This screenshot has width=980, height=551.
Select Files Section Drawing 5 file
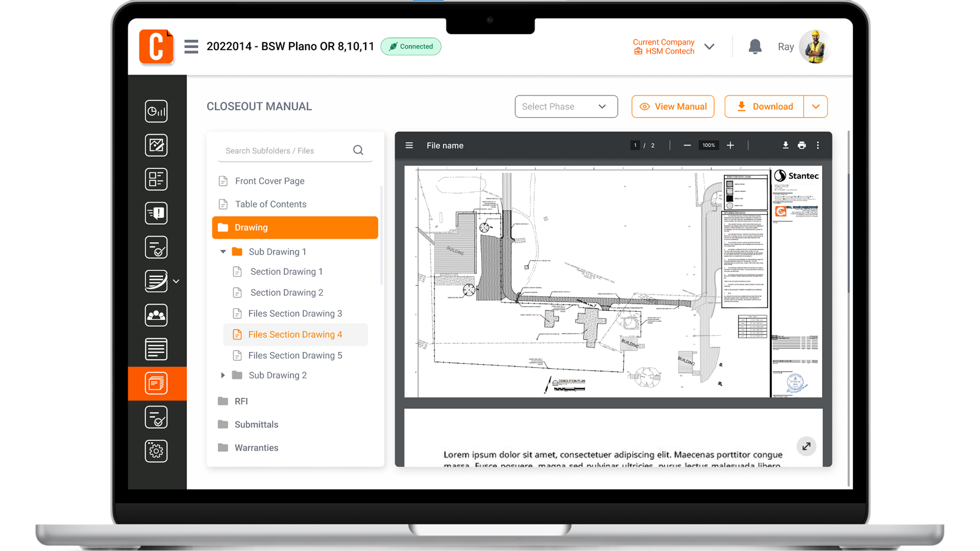295,355
